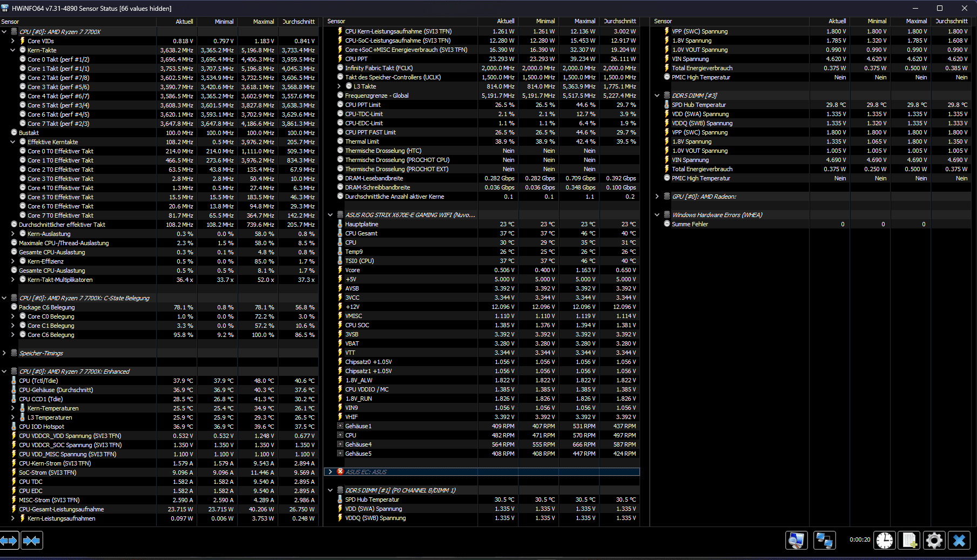The image size is (977, 560).
Task: Collapse the DDR5 DIMM [#3] group
Action: click(657, 96)
